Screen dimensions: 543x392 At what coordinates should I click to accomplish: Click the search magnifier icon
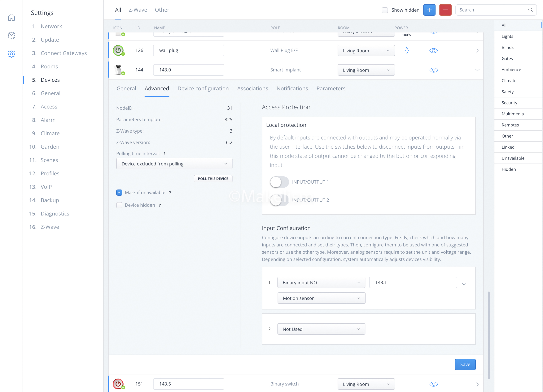click(x=530, y=10)
